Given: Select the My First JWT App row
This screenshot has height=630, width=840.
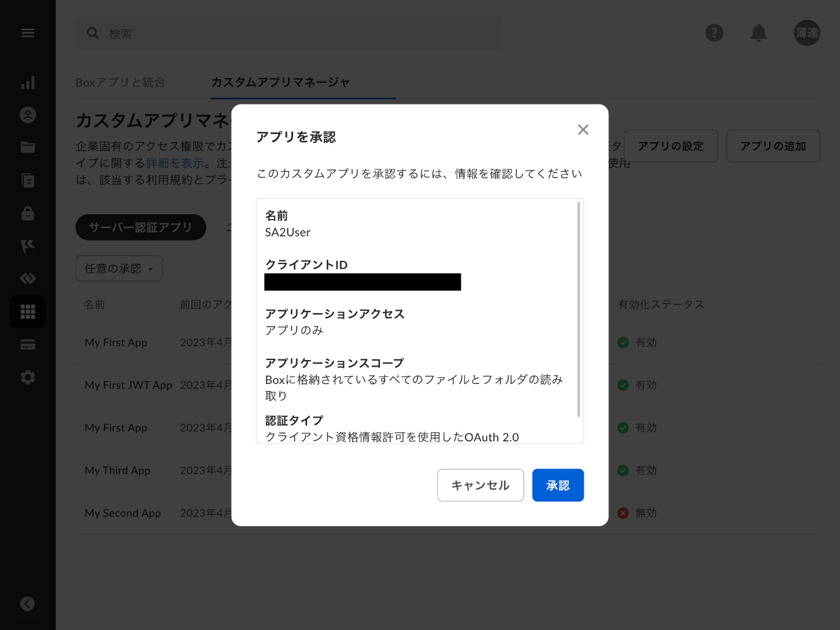Looking at the screenshot, I should coord(448,385).
